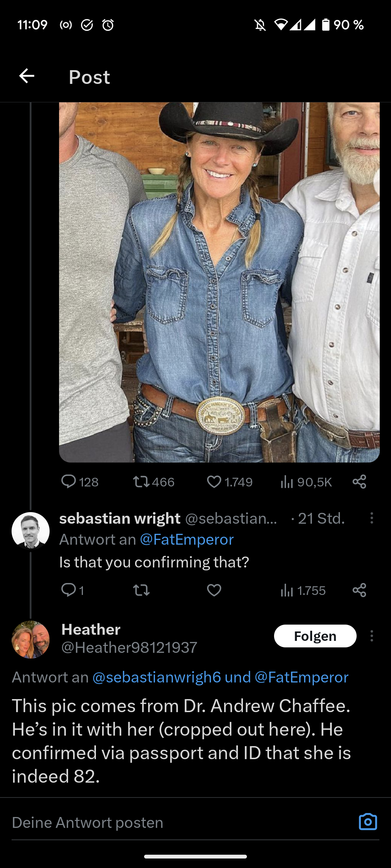View the 1.755 views stat on reply
The image size is (391, 868).
(303, 590)
